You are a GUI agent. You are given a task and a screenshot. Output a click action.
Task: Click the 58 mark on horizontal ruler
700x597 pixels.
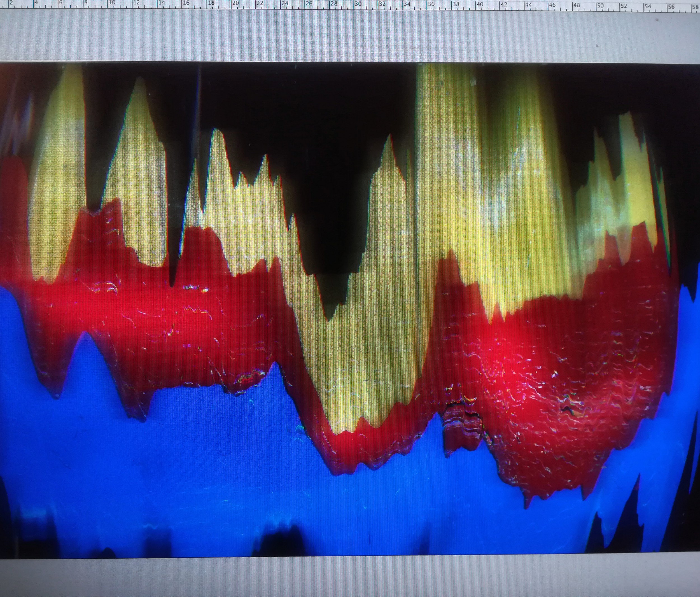(695, 6)
